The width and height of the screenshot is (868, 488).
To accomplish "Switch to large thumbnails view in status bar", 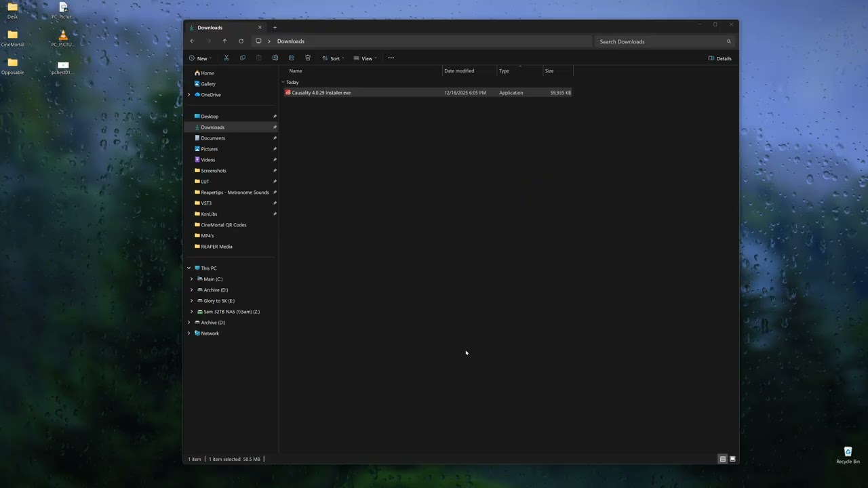I will coord(732,459).
